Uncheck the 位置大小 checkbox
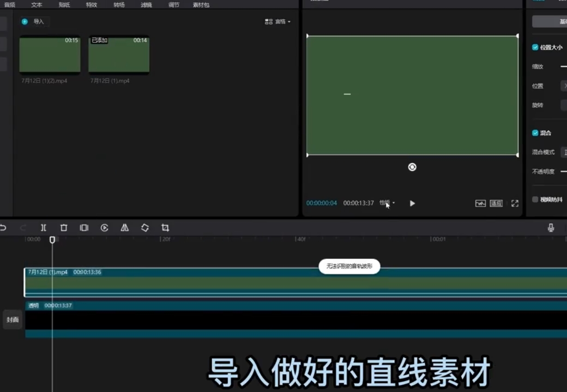 [535, 47]
